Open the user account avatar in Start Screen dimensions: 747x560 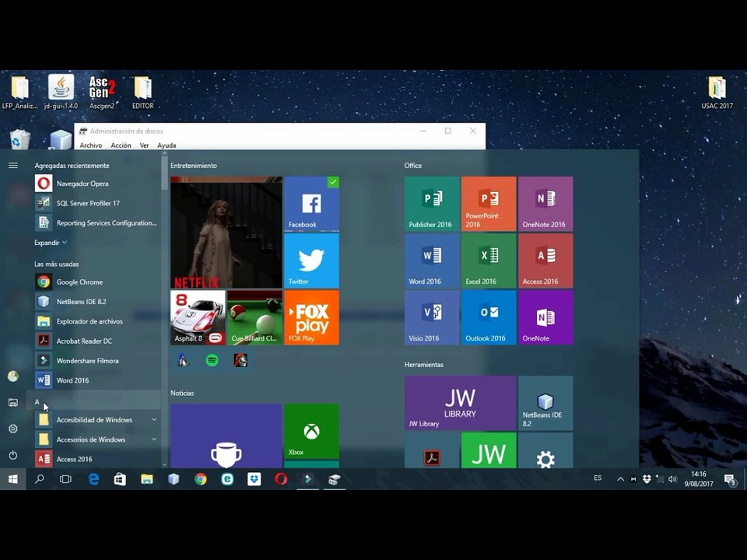coord(13,376)
